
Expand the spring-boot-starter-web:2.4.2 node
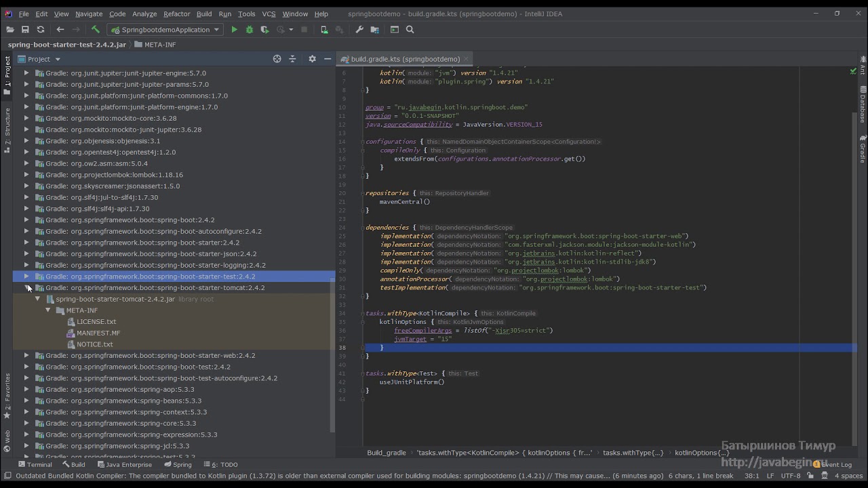[26, 355]
